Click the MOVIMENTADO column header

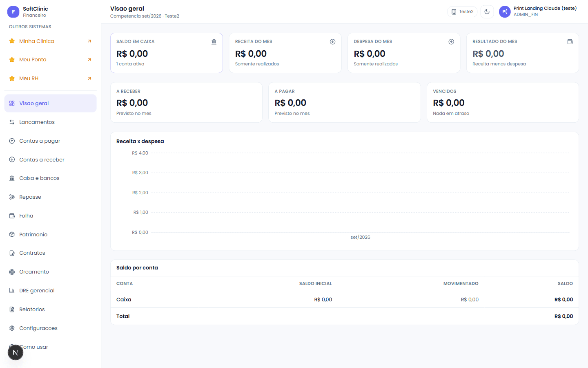click(x=461, y=283)
